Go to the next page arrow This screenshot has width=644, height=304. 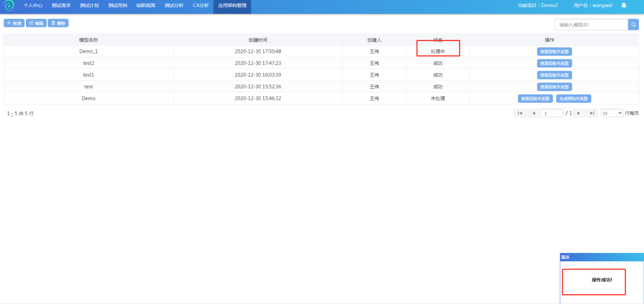tap(579, 113)
